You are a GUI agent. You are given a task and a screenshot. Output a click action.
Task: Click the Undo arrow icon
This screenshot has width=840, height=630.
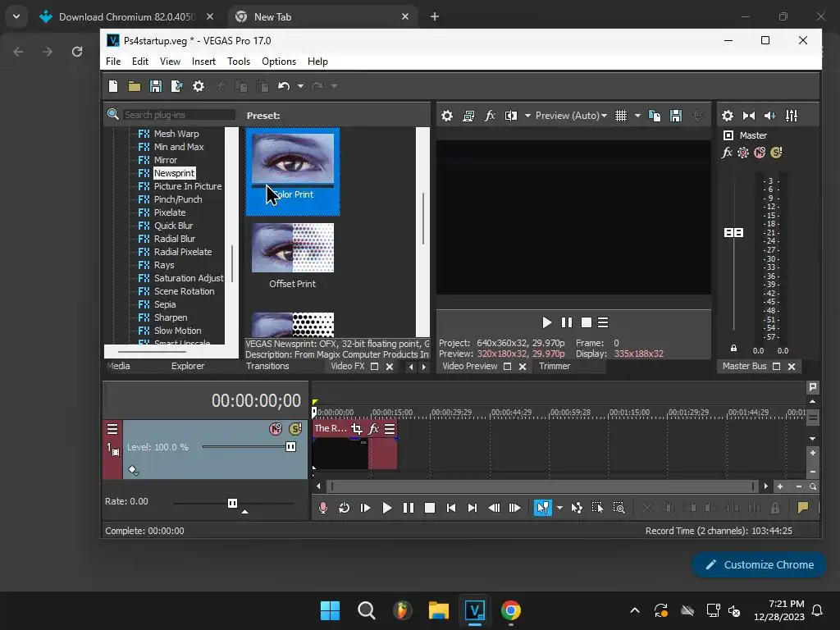(x=284, y=86)
